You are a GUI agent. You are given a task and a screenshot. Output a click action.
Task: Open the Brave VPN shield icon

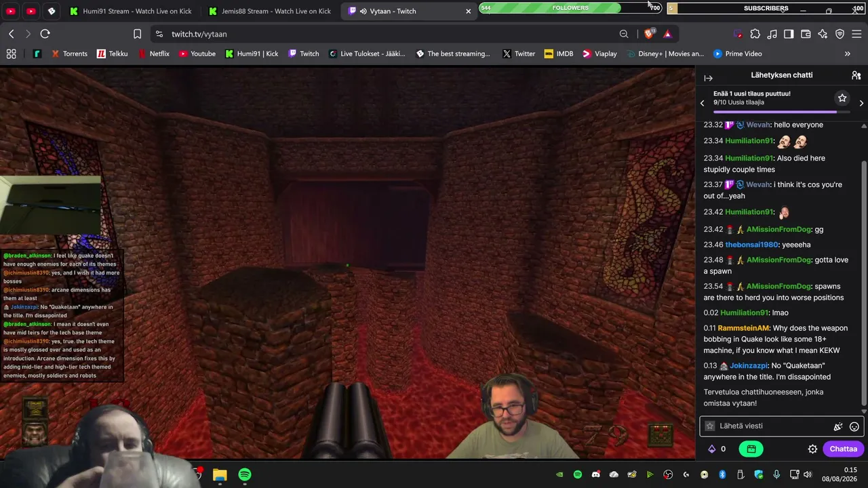(x=840, y=34)
